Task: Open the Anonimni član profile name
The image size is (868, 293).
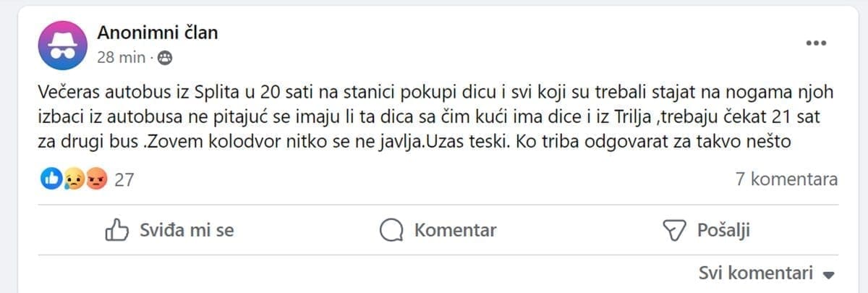Action: pos(157,33)
